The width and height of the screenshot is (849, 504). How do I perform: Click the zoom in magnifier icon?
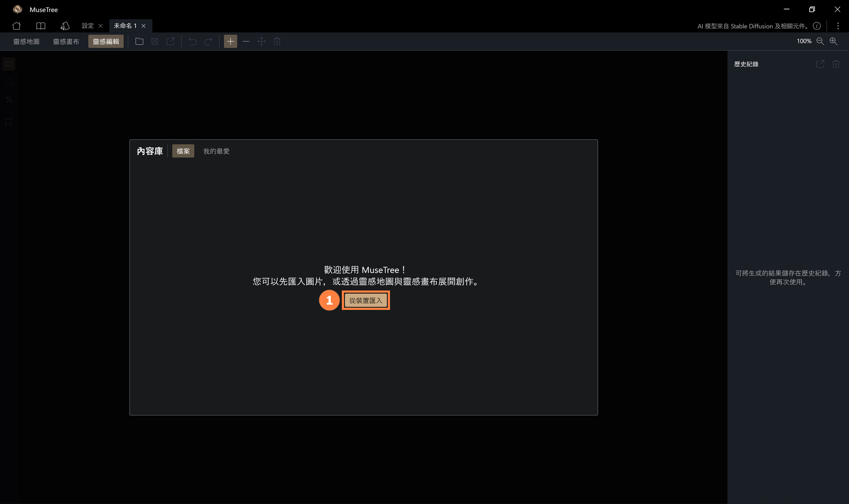tap(833, 41)
